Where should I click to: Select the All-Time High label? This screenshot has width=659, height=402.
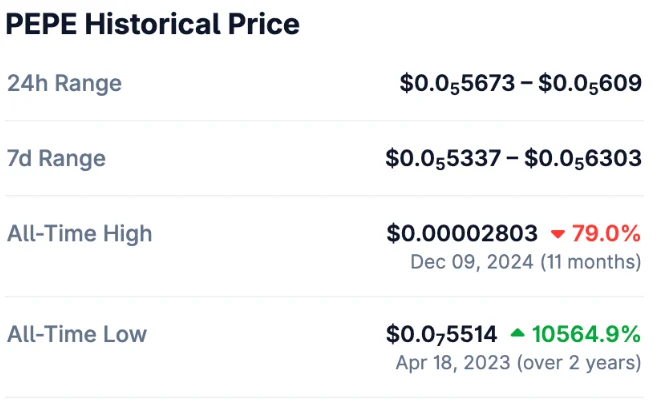[x=80, y=234]
